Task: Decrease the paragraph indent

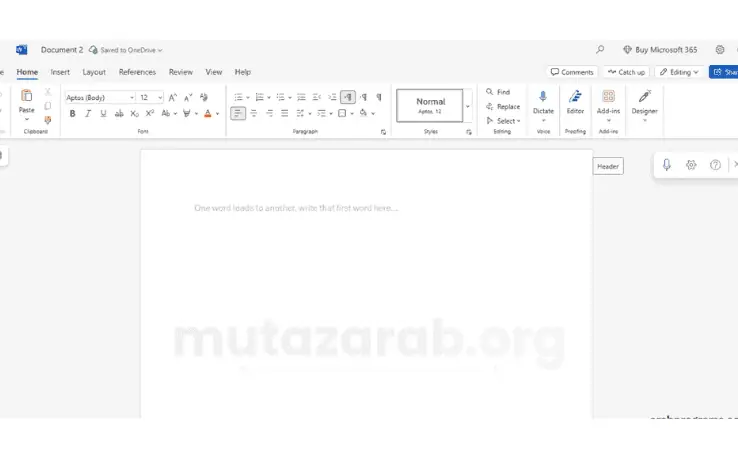Action: tap(317, 97)
